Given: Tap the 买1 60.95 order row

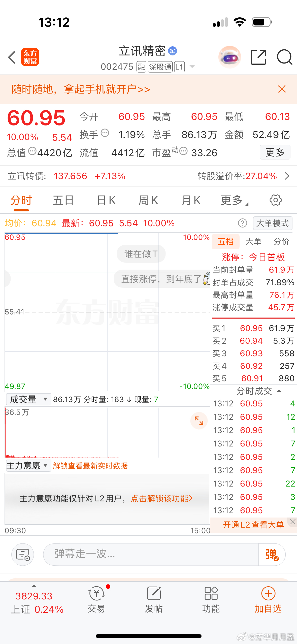Looking at the screenshot, I should (253, 328).
